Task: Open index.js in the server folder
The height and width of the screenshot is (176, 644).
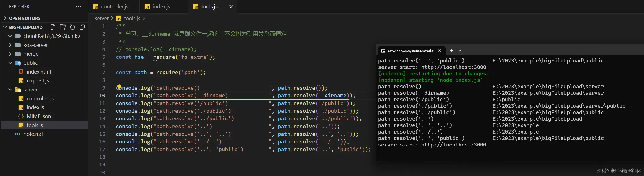Action: pyautogui.click(x=35, y=107)
